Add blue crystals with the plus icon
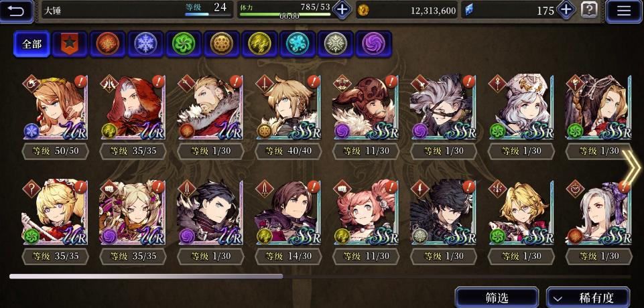644x308 pixels. 566,9
